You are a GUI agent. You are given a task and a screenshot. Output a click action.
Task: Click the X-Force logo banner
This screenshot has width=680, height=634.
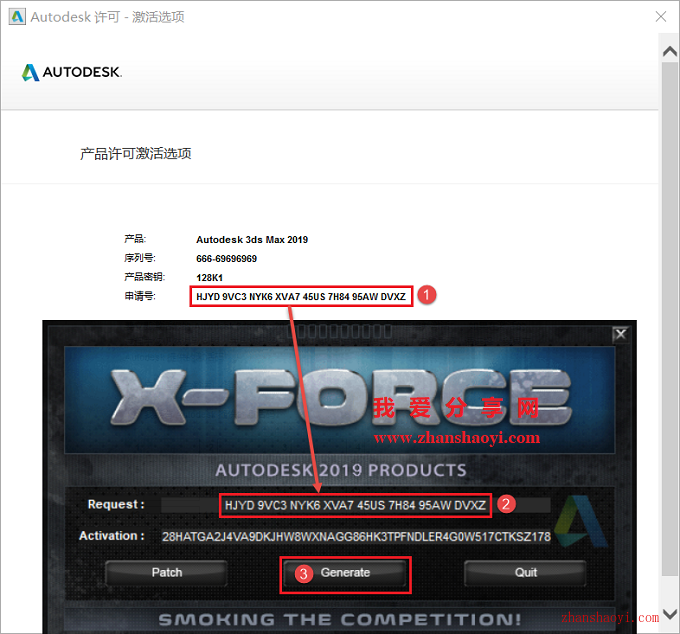tap(340, 400)
